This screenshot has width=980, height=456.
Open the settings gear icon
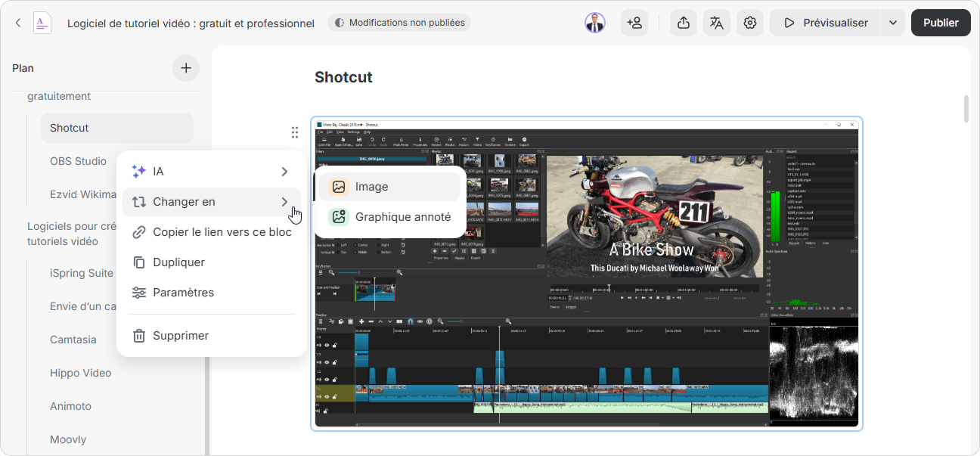click(749, 23)
